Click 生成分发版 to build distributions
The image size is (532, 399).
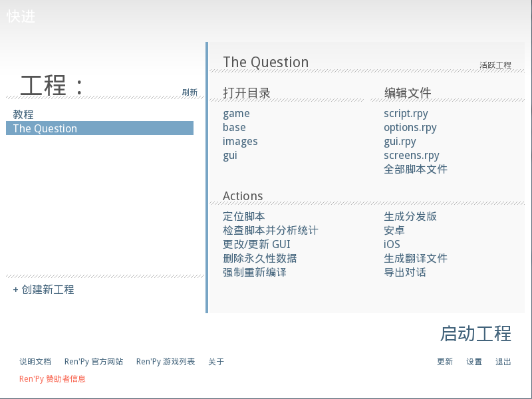[410, 217]
